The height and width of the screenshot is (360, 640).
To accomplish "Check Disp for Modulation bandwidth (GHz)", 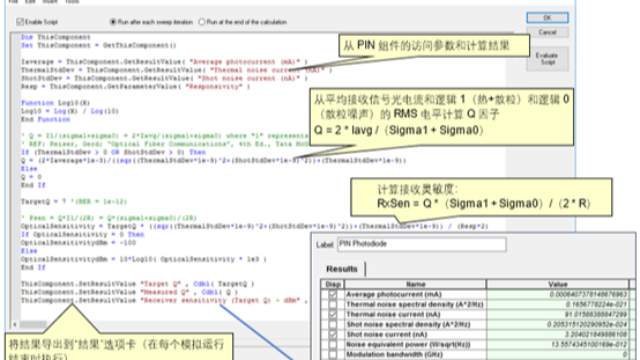I will [333, 354].
